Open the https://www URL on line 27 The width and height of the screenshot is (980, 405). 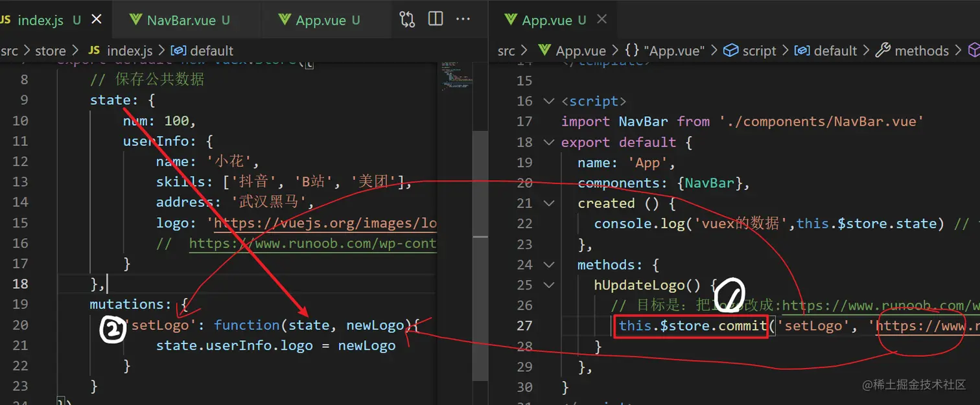click(929, 325)
